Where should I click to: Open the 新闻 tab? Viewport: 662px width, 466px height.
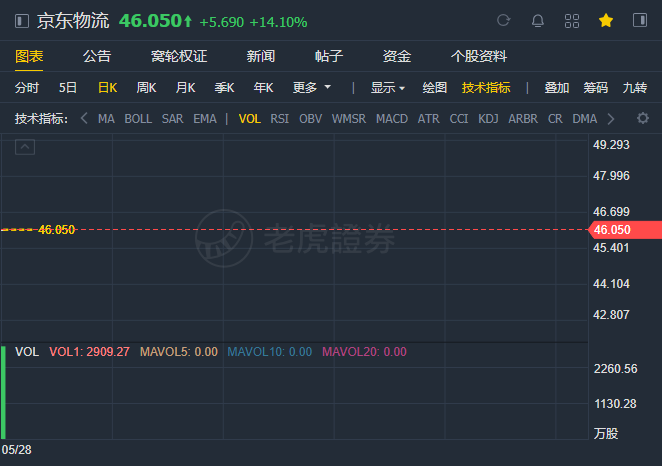[260, 56]
